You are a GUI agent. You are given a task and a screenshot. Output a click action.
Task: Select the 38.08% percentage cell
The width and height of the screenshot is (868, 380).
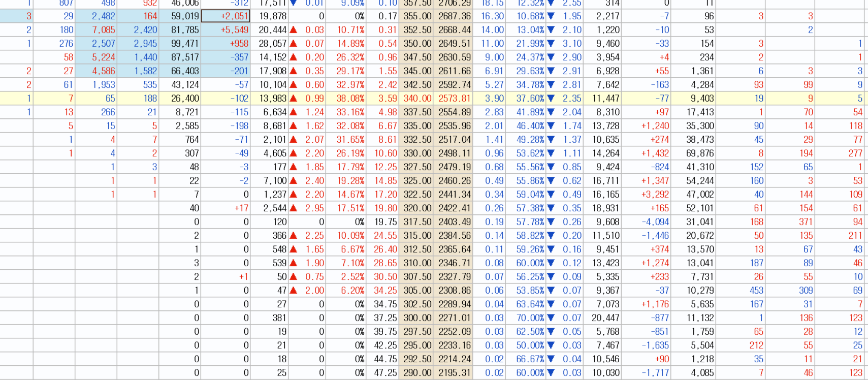[345, 99]
